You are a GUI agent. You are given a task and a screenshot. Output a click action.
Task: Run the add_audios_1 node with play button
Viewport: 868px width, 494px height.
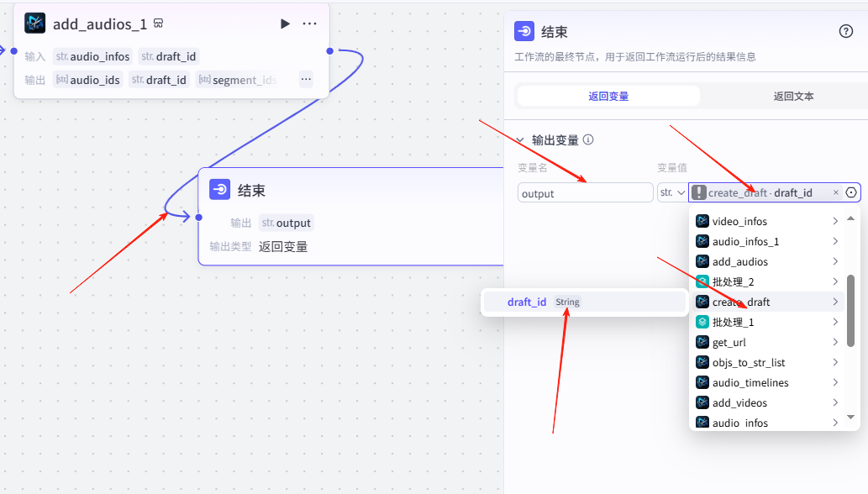(285, 24)
